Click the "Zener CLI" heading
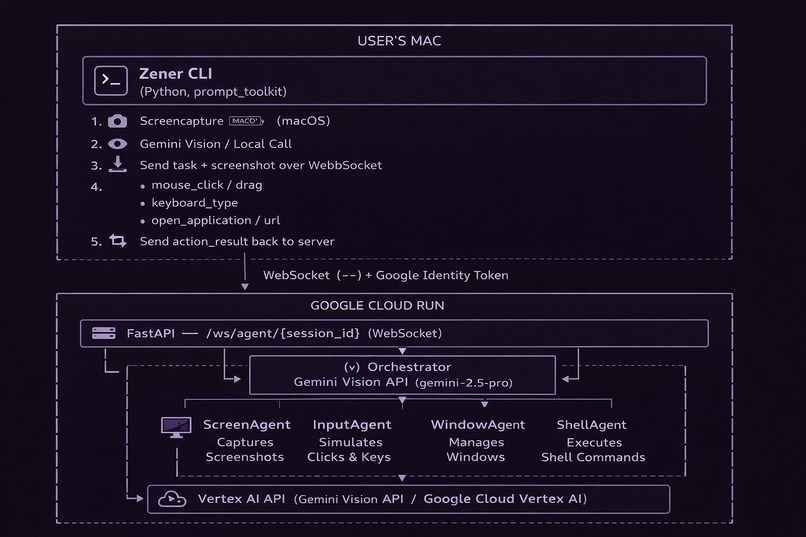Image resolution: width=806 pixels, height=537 pixels. [176, 73]
